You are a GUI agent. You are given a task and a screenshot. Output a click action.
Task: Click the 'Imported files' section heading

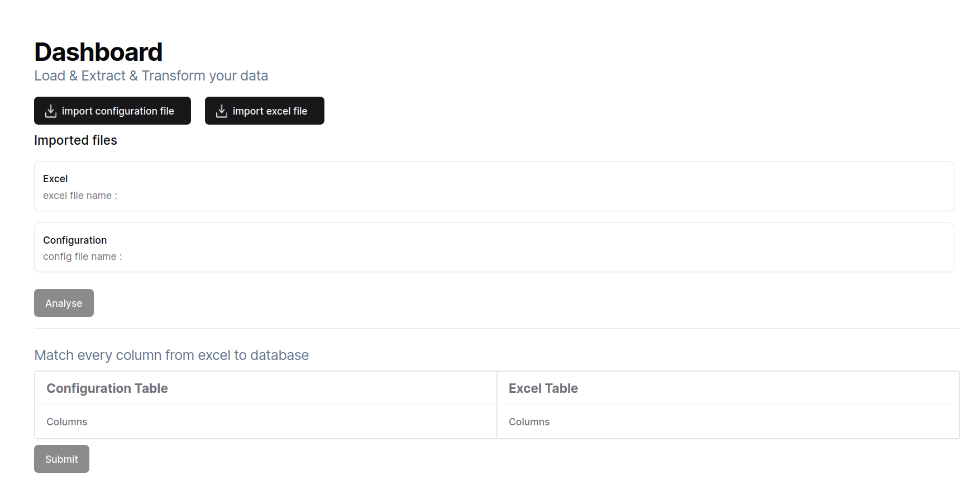pos(75,140)
